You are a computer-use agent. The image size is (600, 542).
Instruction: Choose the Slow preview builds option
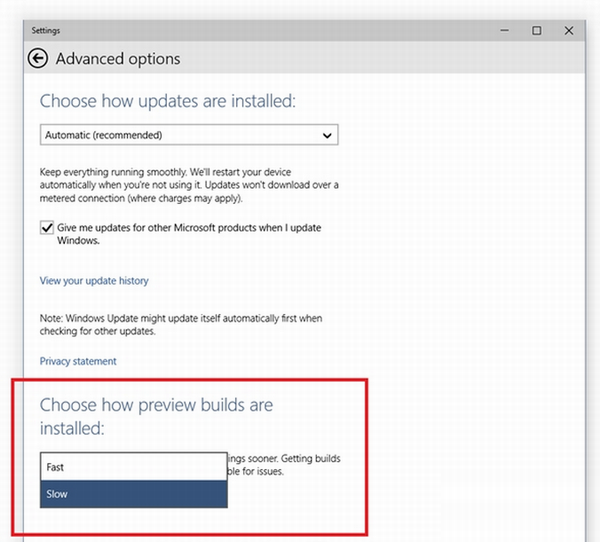point(133,494)
